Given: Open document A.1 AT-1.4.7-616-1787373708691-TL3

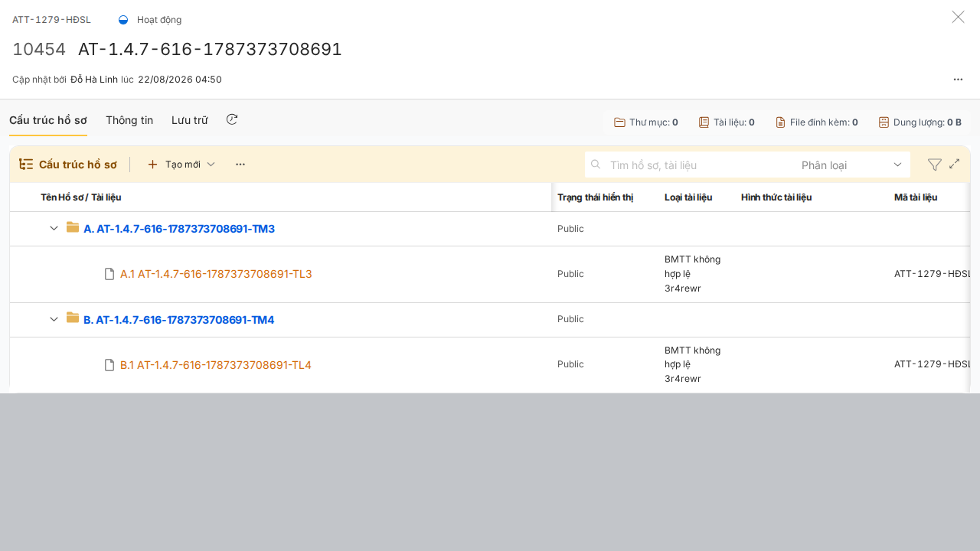Looking at the screenshot, I should [x=216, y=274].
